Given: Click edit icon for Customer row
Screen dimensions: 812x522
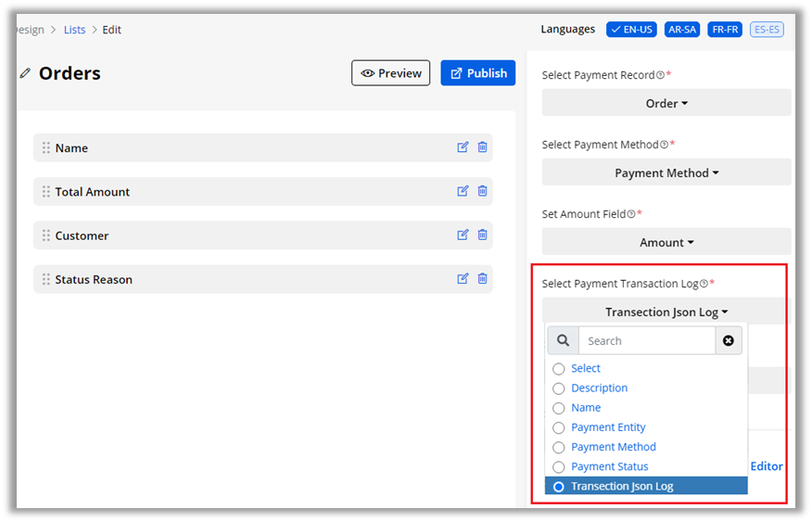Looking at the screenshot, I should pyautogui.click(x=463, y=235).
